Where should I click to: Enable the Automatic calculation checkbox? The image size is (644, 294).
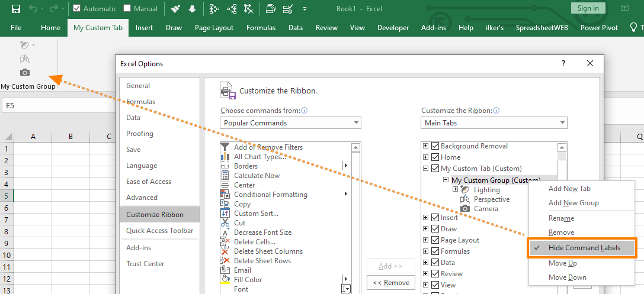click(77, 8)
